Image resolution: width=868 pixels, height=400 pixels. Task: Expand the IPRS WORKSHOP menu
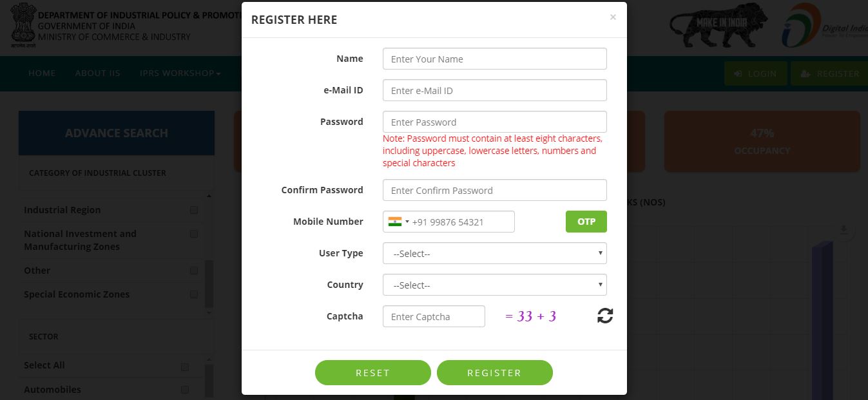click(179, 73)
